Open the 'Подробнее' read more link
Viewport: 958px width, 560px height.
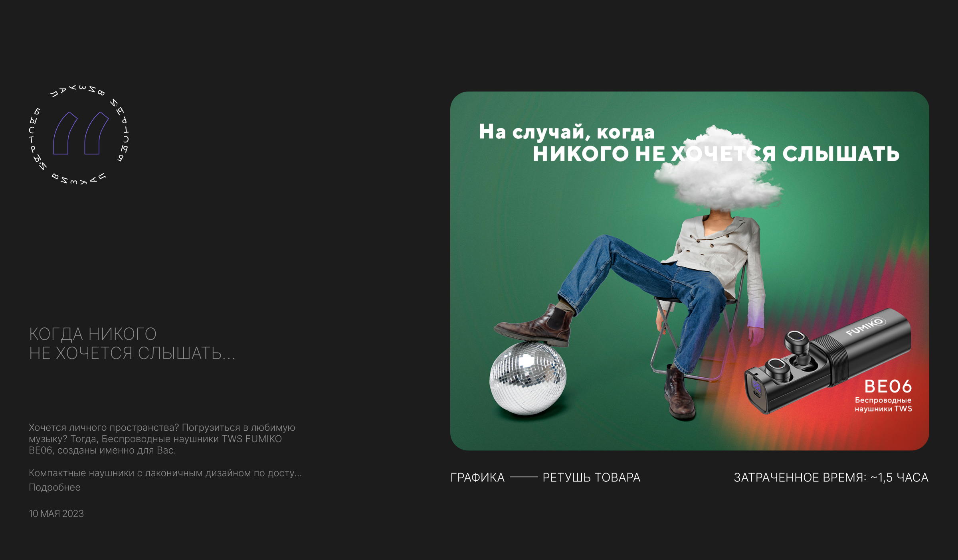pos(55,487)
